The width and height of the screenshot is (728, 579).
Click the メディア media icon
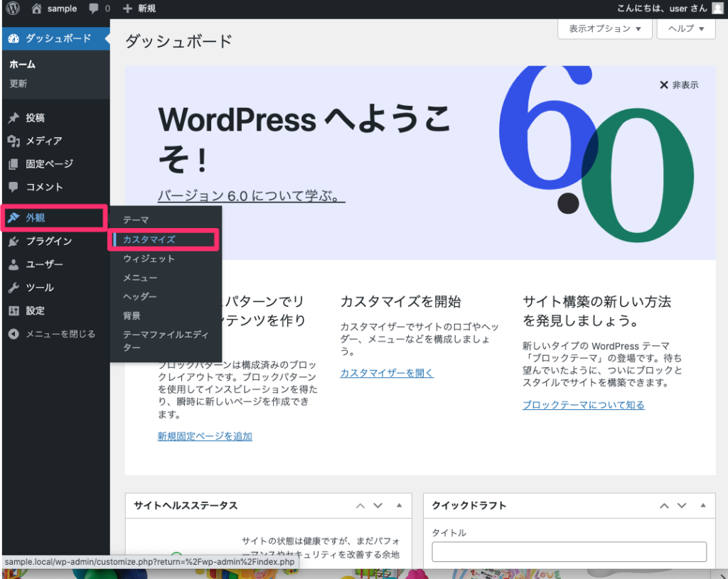tap(14, 141)
